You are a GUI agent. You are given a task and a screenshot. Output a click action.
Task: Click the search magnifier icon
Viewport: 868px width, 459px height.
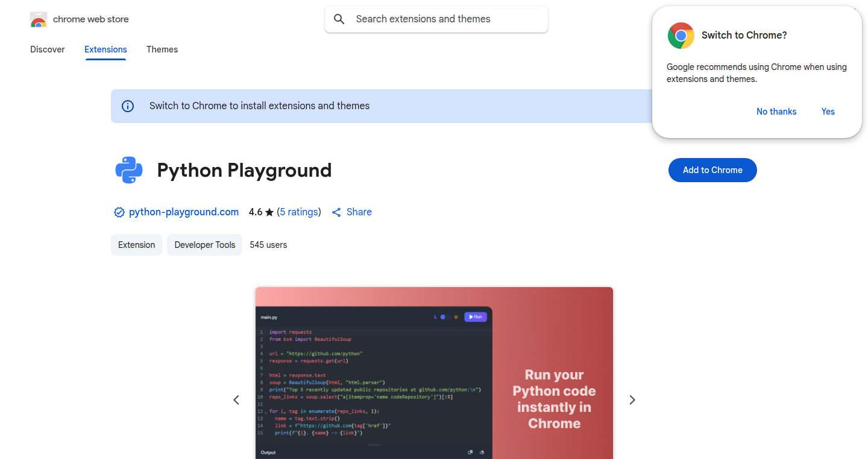coord(339,19)
